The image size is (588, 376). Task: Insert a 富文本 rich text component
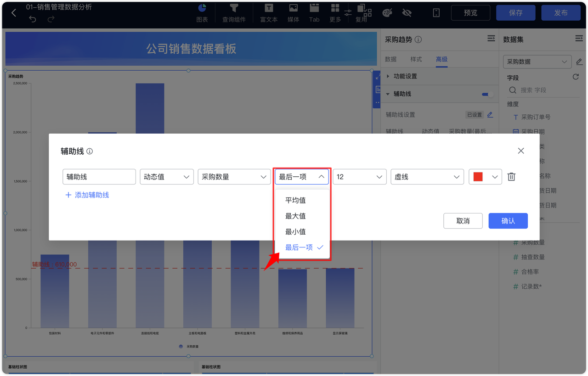[268, 12]
